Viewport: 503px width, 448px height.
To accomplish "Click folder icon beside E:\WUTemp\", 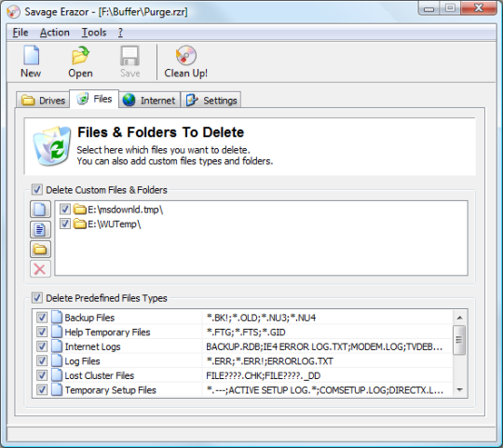I will pos(80,224).
